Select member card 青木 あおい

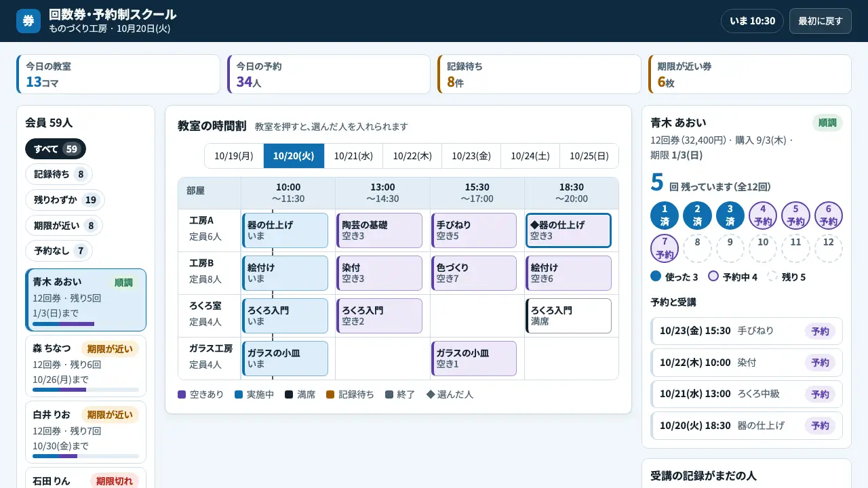(x=85, y=300)
